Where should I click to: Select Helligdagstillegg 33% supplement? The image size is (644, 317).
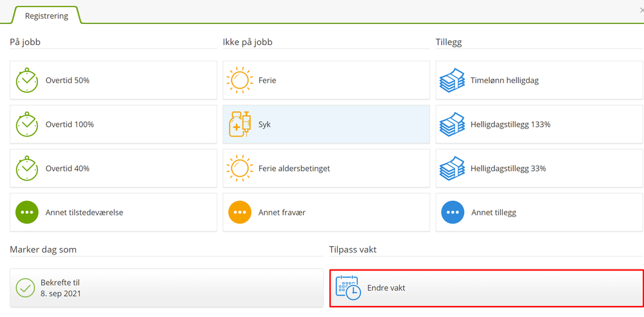539,168
